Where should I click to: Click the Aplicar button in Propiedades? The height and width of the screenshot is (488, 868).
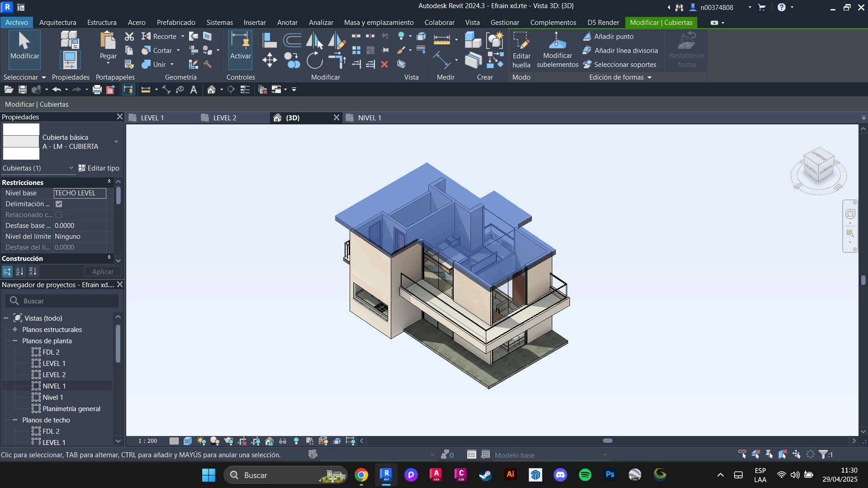[103, 271]
